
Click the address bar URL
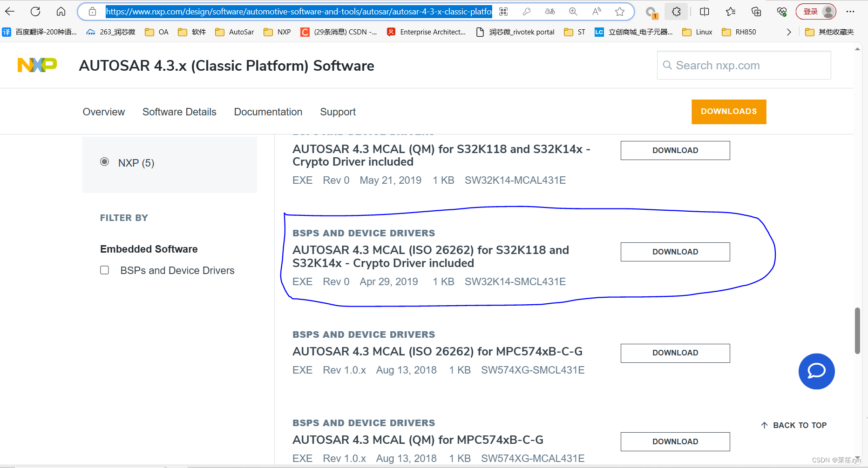pos(298,12)
